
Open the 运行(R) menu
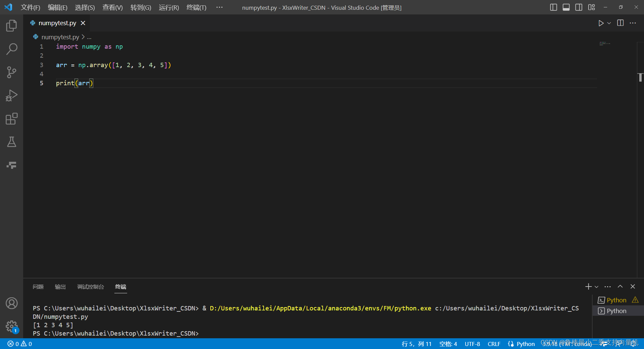[169, 7]
